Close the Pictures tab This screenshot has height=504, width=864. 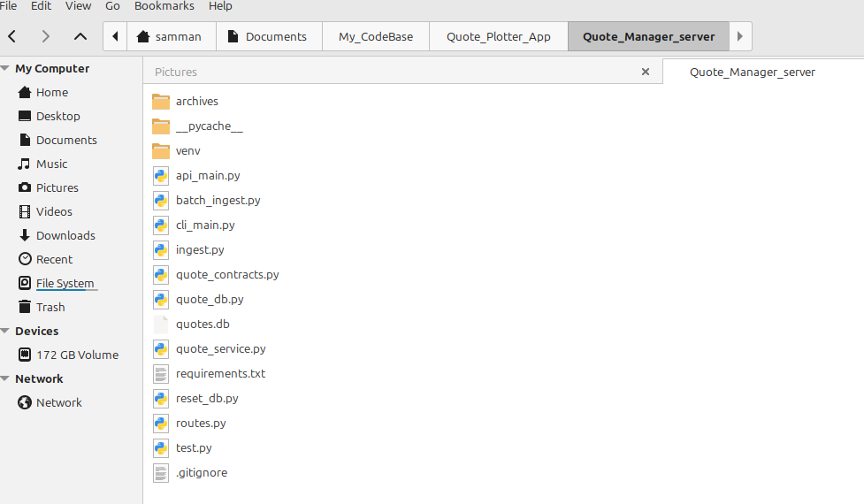point(646,72)
